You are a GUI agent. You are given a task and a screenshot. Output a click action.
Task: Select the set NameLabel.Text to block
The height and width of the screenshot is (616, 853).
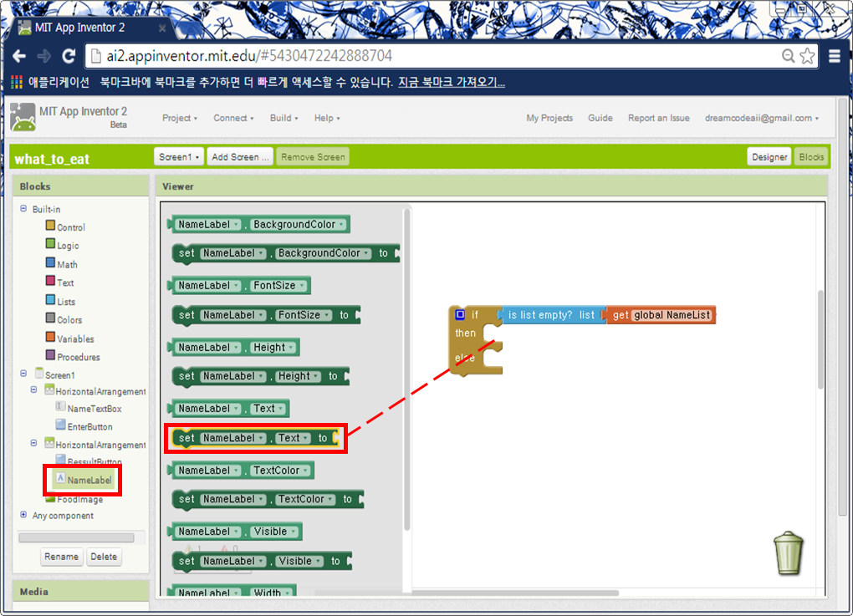click(255, 438)
